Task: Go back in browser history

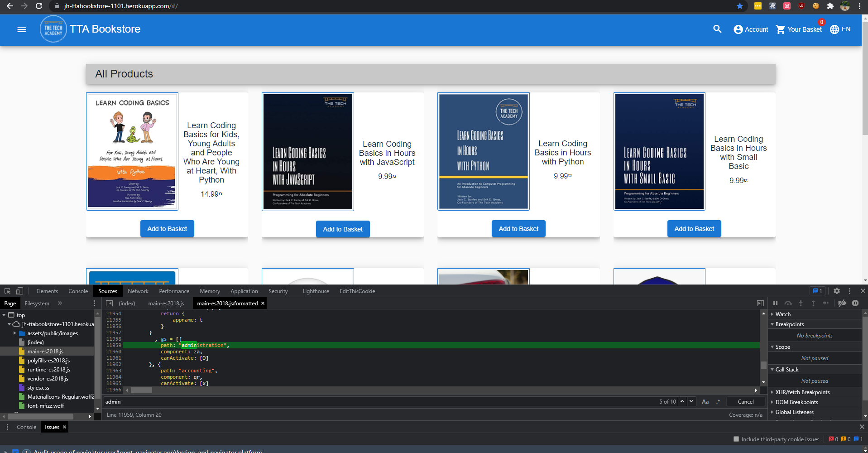Action: pos(10,6)
